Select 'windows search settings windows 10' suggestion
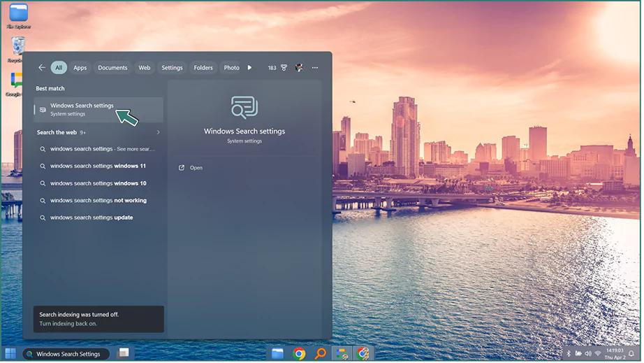 [x=98, y=184]
